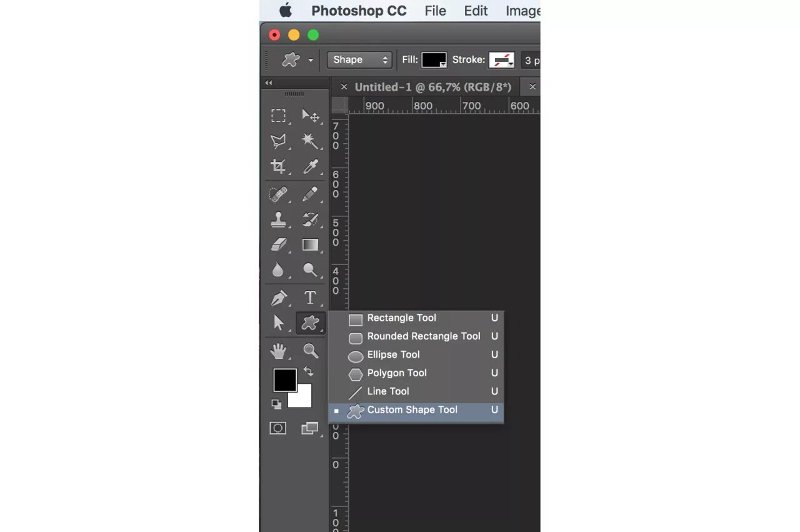800x532 pixels.
Task: Select the Clone Stamp tool
Action: pyautogui.click(x=278, y=219)
